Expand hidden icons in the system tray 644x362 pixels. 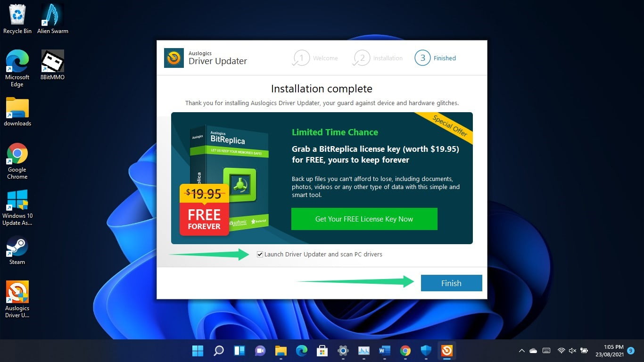click(521, 351)
